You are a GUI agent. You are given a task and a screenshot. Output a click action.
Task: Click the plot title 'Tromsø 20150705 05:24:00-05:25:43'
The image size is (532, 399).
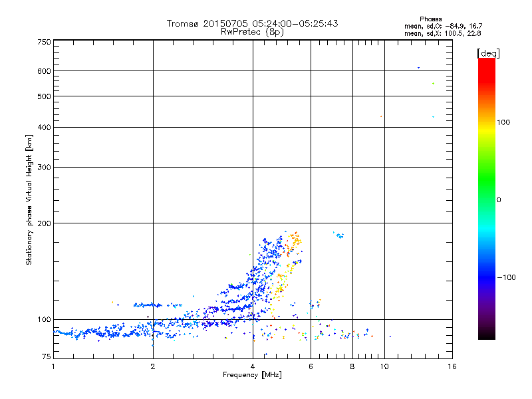pyautogui.click(x=252, y=23)
